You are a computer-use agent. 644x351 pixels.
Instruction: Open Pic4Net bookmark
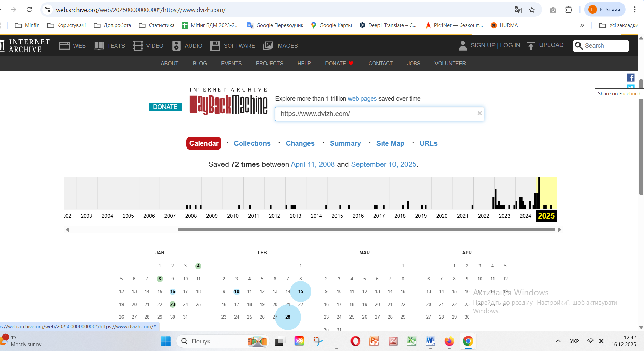point(454,25)
